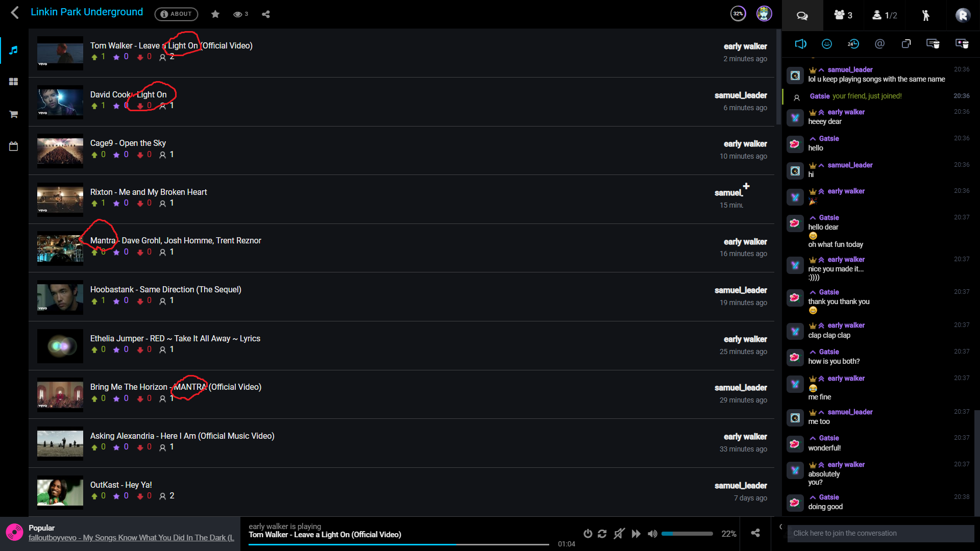Click Gatsie's name in the join notification

click(820, 96)
